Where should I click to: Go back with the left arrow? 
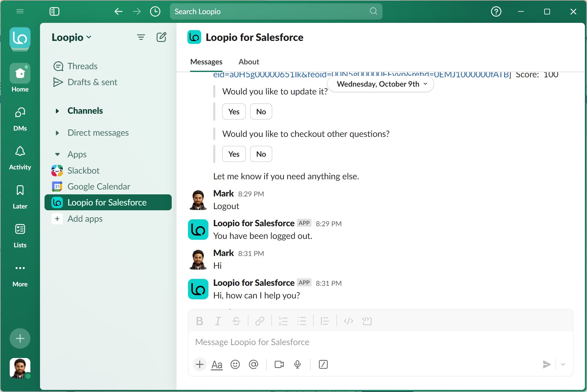click(118, 11)
